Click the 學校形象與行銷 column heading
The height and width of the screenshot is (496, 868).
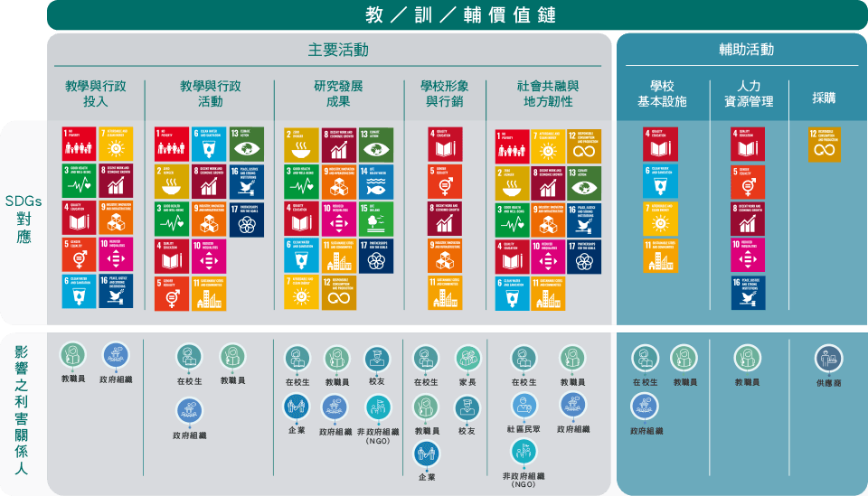coord(445,93)
